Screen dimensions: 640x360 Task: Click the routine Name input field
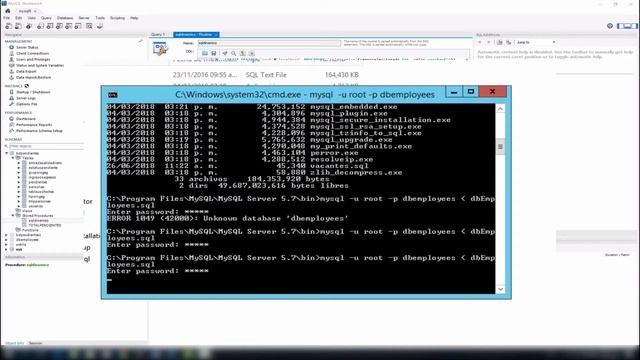(x=269, y=43)
